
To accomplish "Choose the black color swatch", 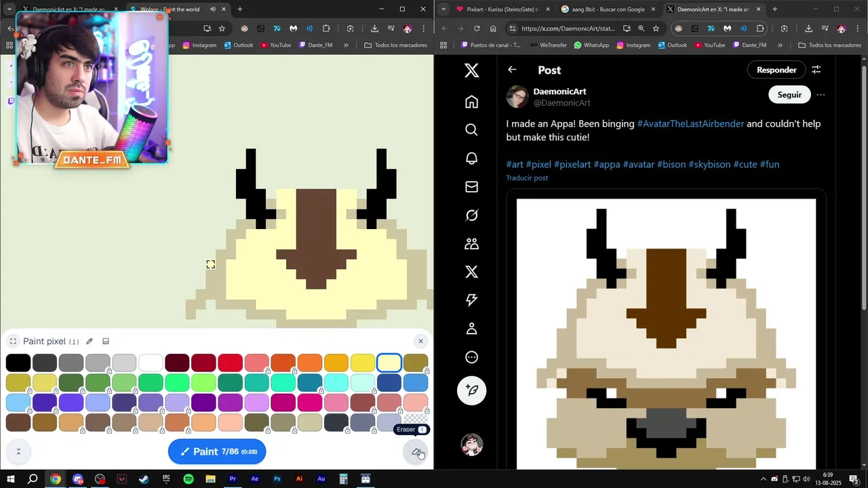I will [x=18, y=363].
